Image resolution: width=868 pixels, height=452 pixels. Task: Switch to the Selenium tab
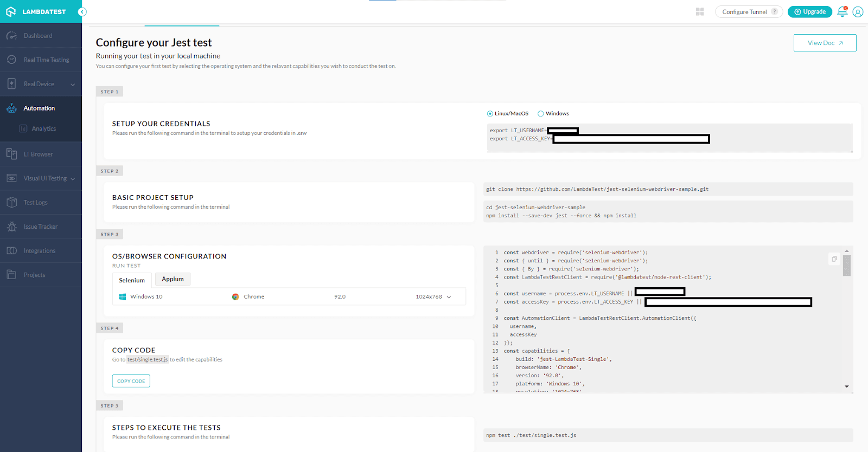pos(132,280)
